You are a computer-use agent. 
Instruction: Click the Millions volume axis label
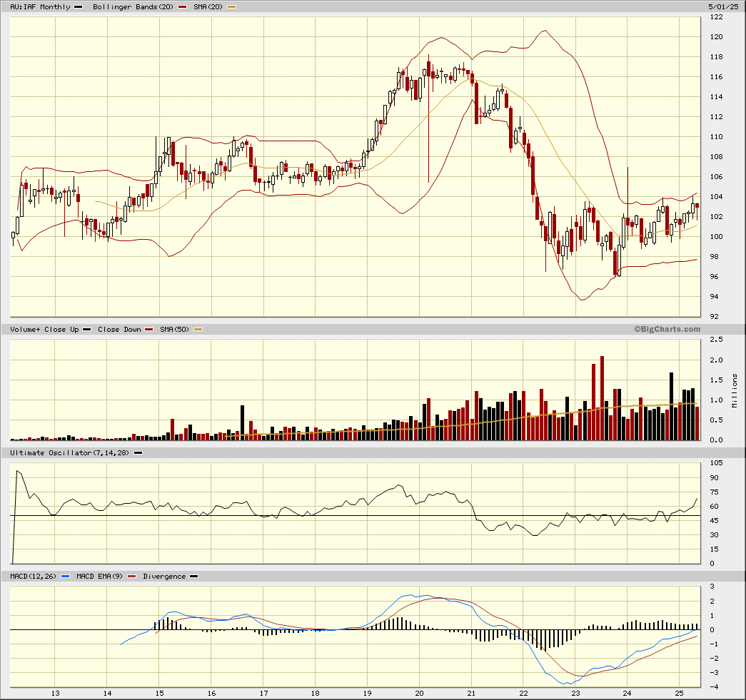point(735,390)
